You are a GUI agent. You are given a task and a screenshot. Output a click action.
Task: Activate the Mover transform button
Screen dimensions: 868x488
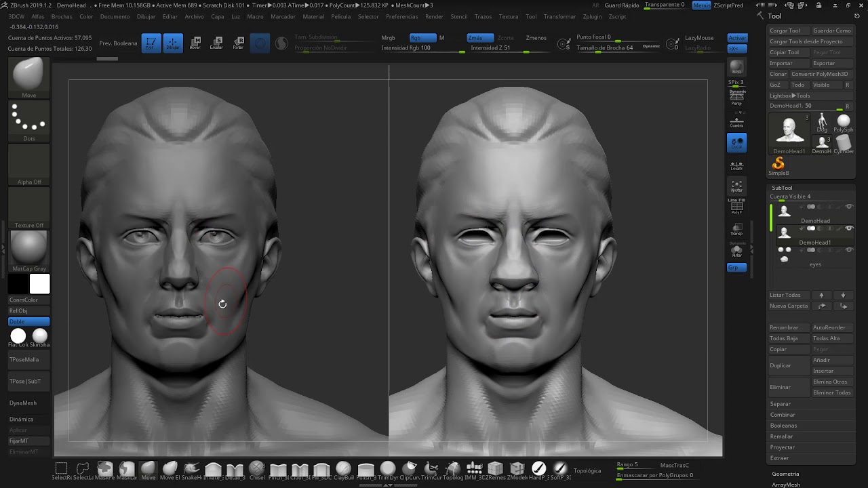pos(195,43)
